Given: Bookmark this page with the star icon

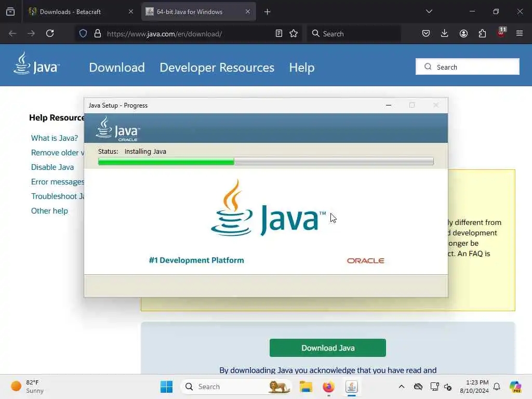Looking at the screenshot, I should (294, 33).
